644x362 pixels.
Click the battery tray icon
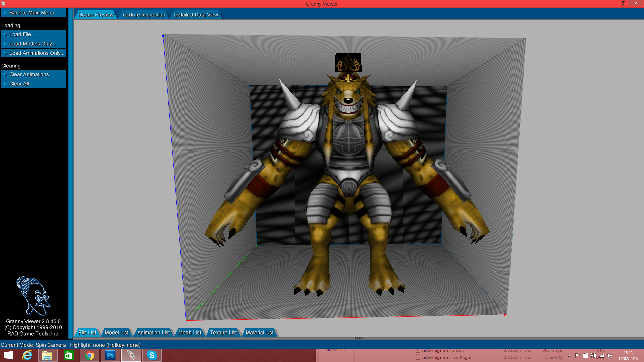(593, 356)
